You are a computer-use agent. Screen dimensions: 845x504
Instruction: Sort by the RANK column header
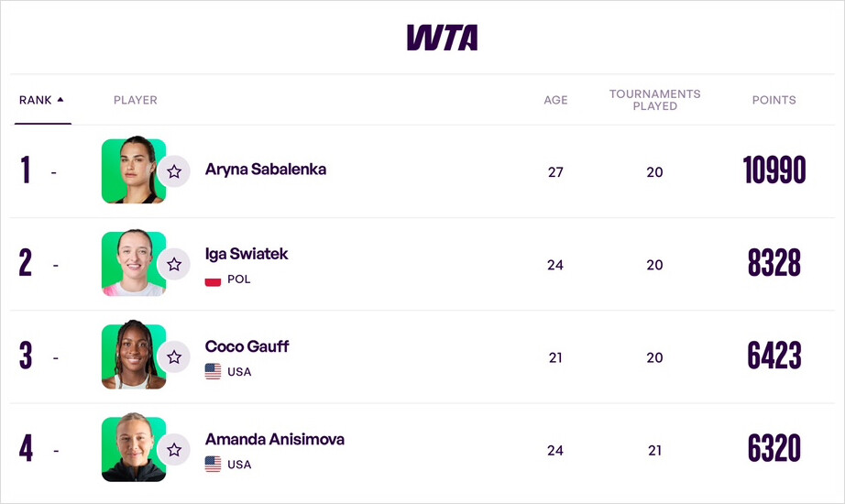pyautogui.click(x=36, y=100)
